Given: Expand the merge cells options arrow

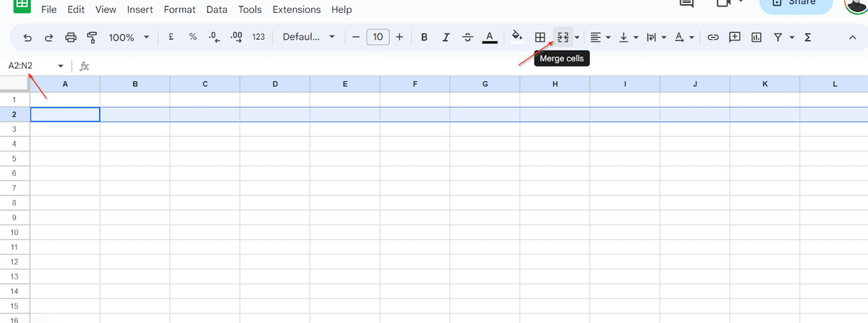Looking at the screenshot, I should click(x=577, y=37).
